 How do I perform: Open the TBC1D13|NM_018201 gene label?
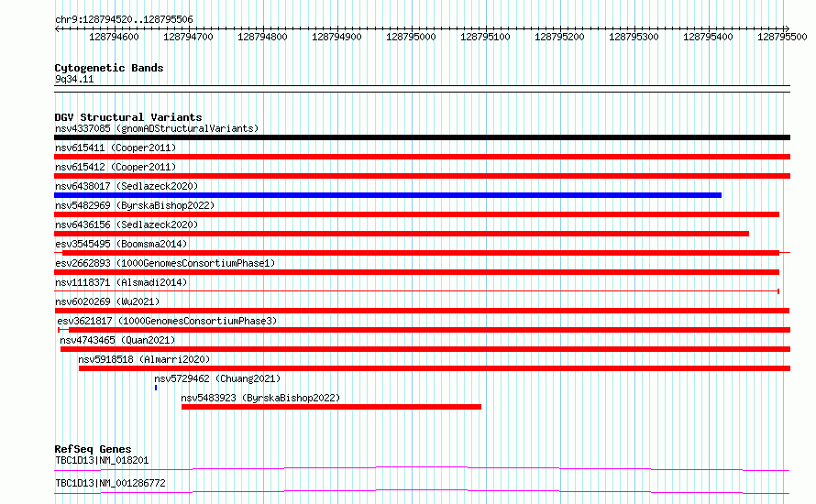pyautogui.click(x=102, y=460)
